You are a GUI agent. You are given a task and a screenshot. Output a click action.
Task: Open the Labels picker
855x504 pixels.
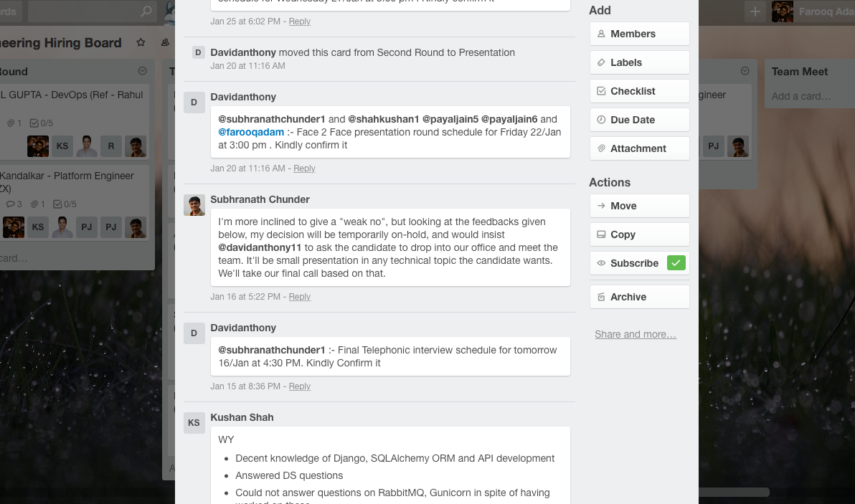pos(639,62)
